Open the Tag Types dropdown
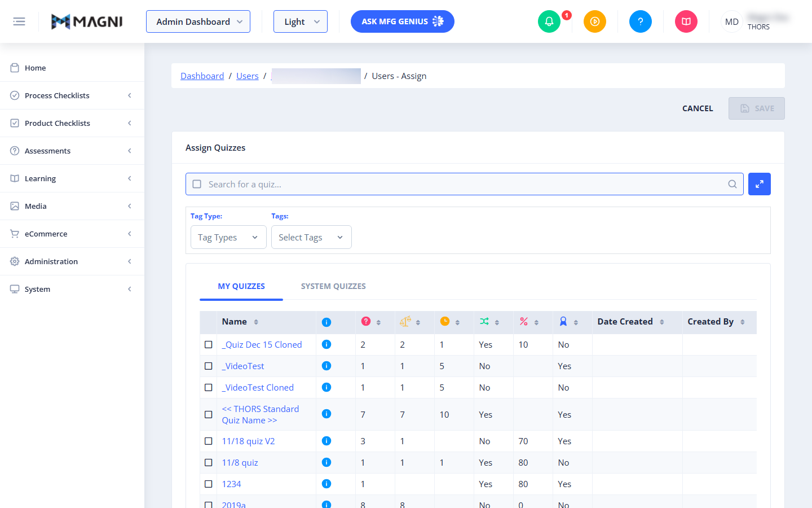 pos(228,237)
